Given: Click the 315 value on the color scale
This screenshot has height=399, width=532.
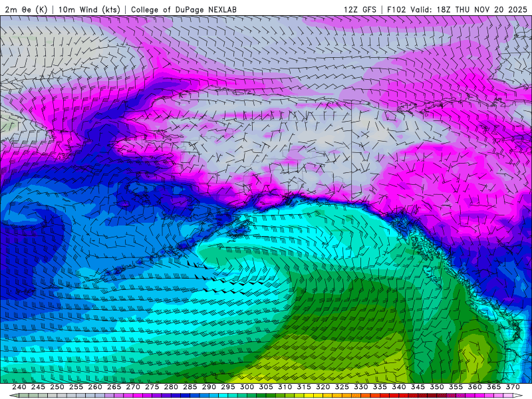Looking at the screenshot, I should click(305, 387).
